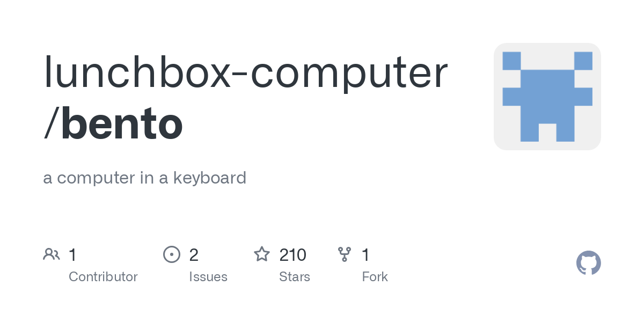Click the avatar's top-left blue square

pos(511,61)
